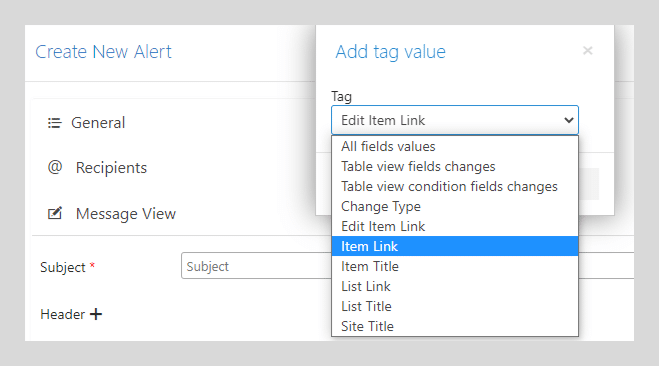Choose the List Title option
This screenshot has width=659, height=366.
[x=455, y=306]
